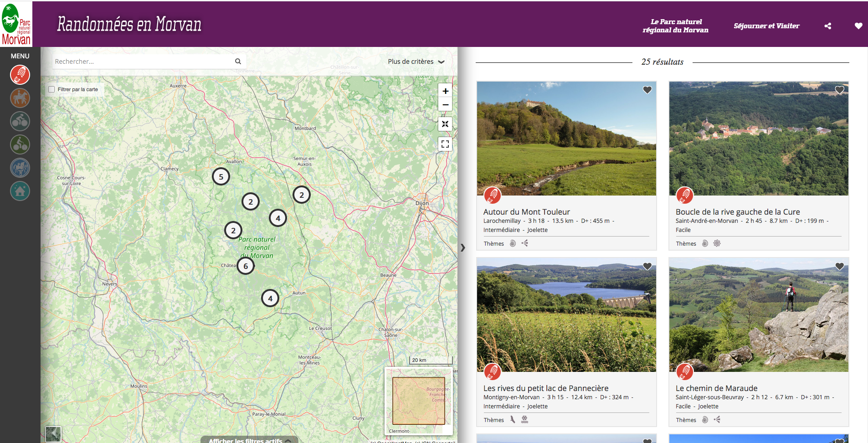
Task: Open map cluster marker with 5
Action: tap(221, 176)
